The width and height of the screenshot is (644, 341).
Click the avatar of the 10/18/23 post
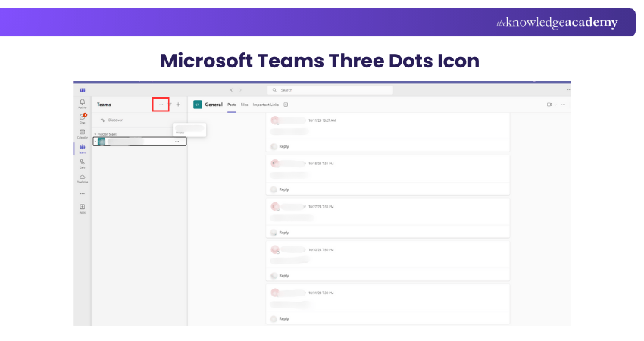tap(275, 164)
